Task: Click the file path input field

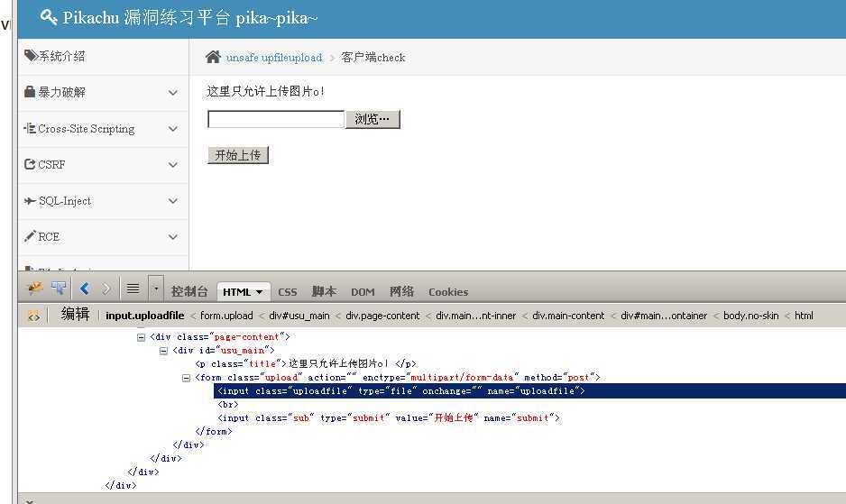Action: click(276, 119)
